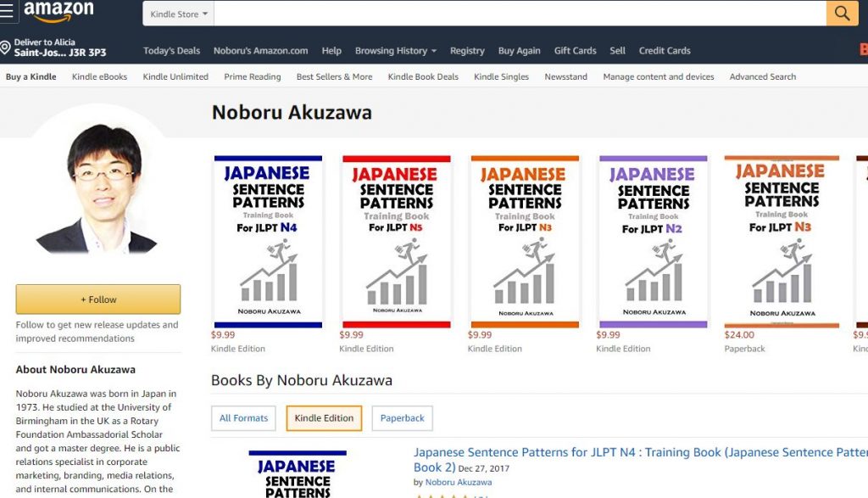Click the delivery location pin icon
This screenshot has height=498, width=868.
click(x=6, y=48)
